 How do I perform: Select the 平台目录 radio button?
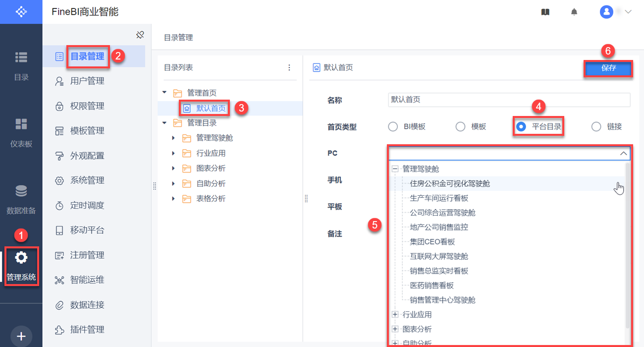(x=521, y=126)
